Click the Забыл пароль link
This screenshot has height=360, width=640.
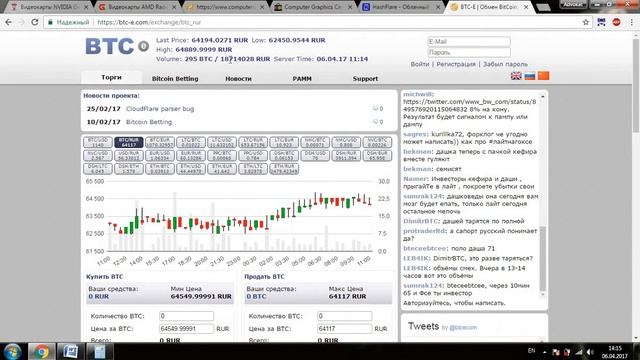pyautogui.click(x=505, y=64)
